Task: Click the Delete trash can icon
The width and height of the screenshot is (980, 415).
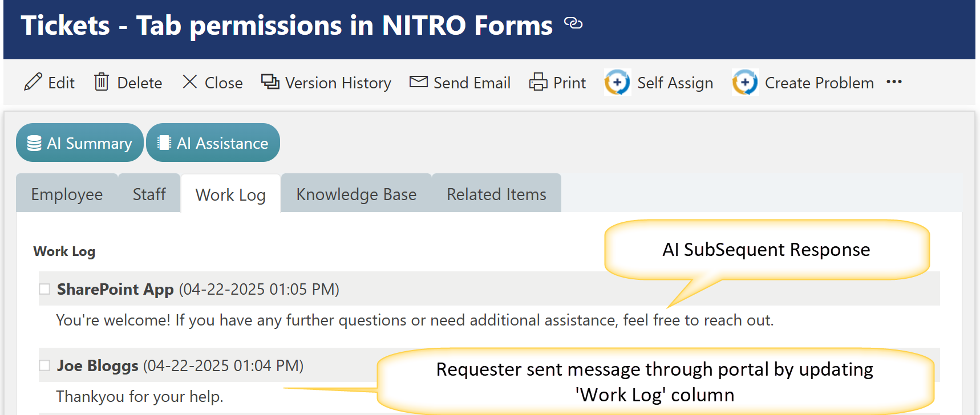Action: (x=102, y=83)
